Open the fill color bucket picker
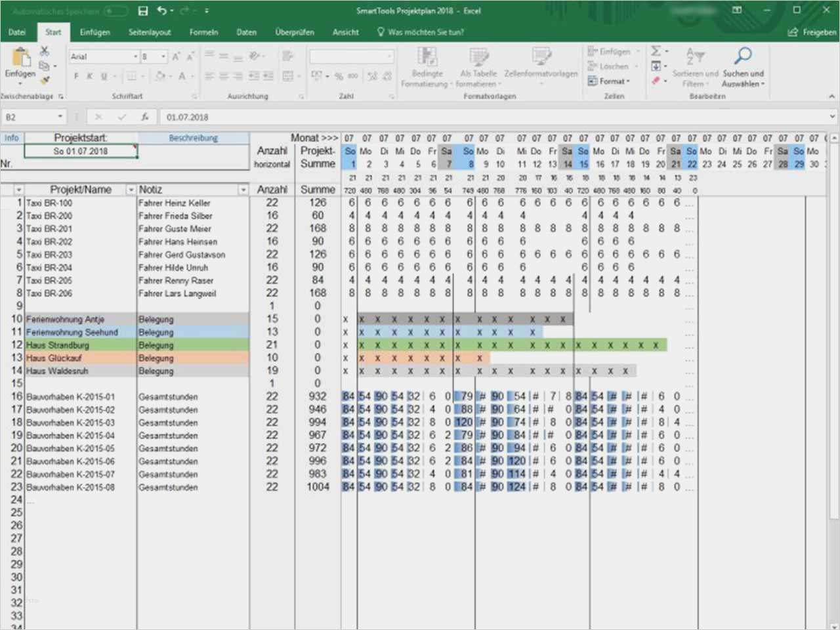The width and height of the screenshot is (840, 630). click(x=160, y=77)
